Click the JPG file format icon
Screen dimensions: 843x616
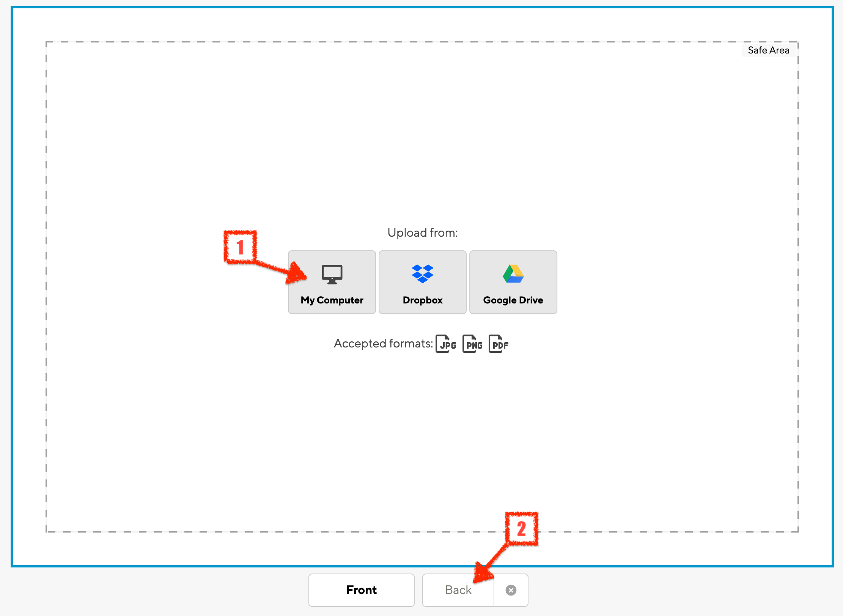[446, 344]
